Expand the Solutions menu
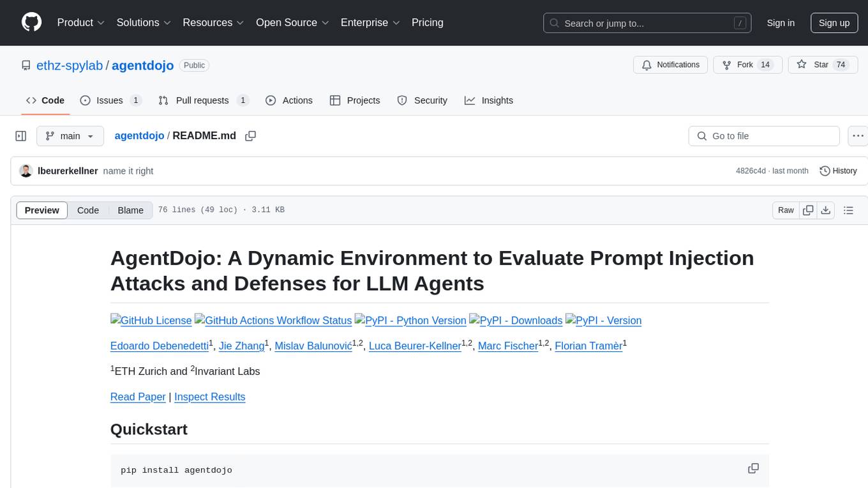 point(144,22)
